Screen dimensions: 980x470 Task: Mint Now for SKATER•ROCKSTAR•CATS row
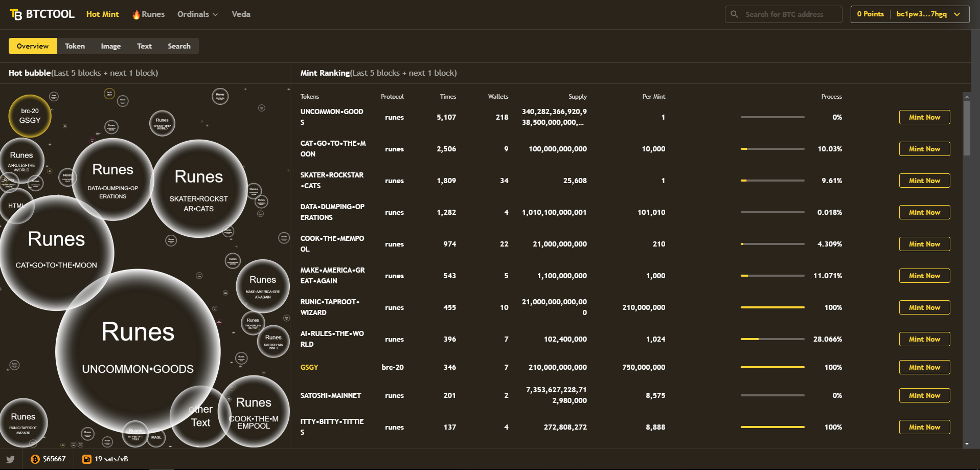[924, 181]
